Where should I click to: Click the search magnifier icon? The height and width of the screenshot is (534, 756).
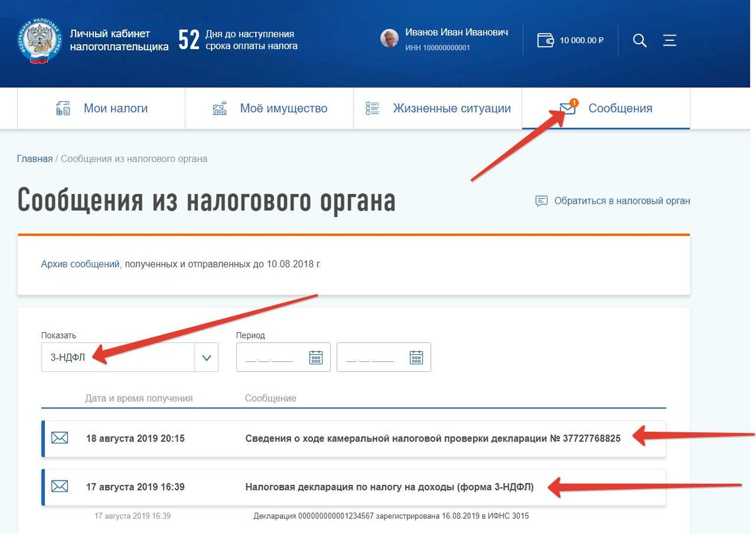tap(639, 40)
